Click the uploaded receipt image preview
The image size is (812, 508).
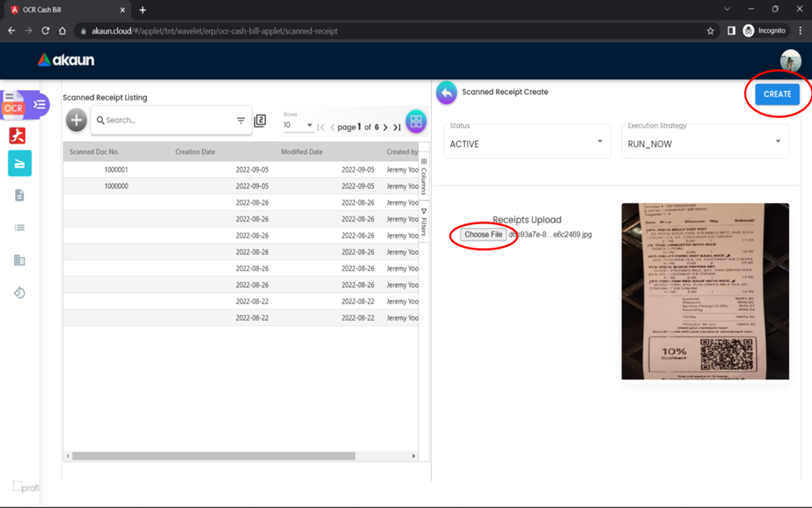[x=705, y=291]
